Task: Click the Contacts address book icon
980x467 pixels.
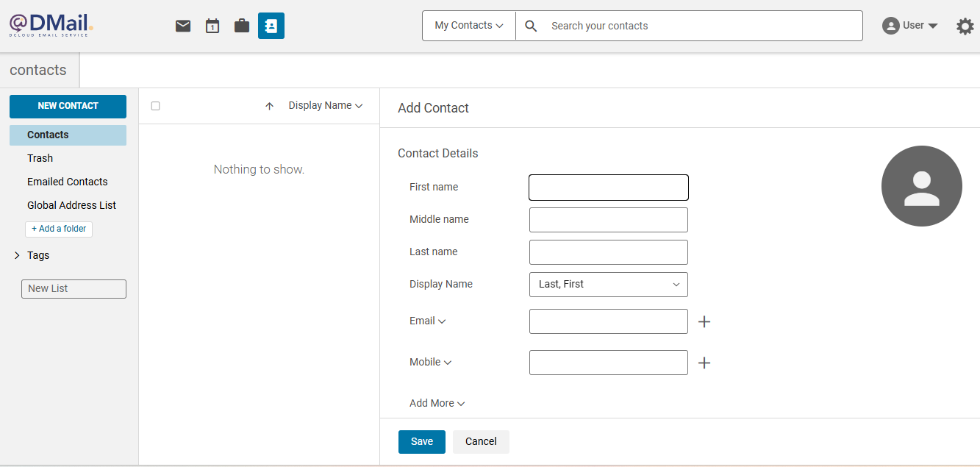Action: [271, 26]
